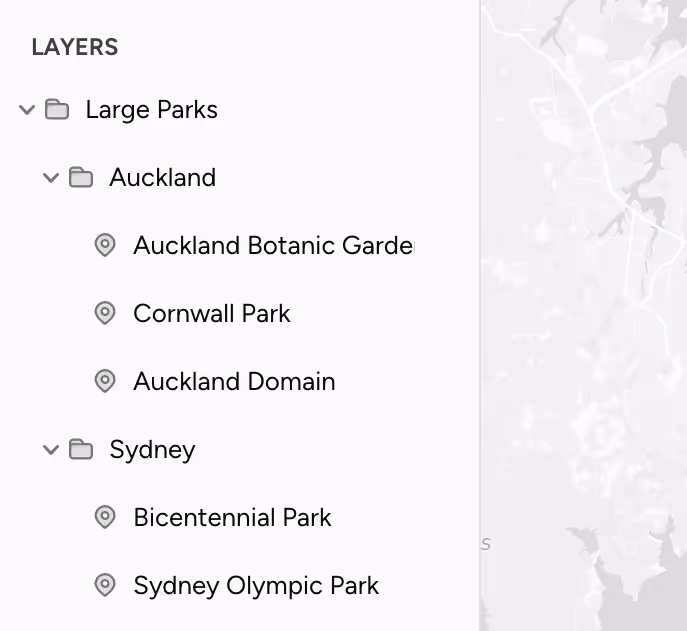Click the Sydney folder icon
Image resolution: width=687 pixels, height=631 pixels.
81,450
